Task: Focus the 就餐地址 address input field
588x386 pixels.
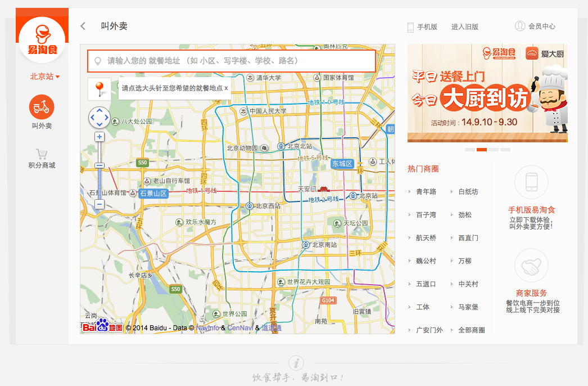Action: pos(232,61)
